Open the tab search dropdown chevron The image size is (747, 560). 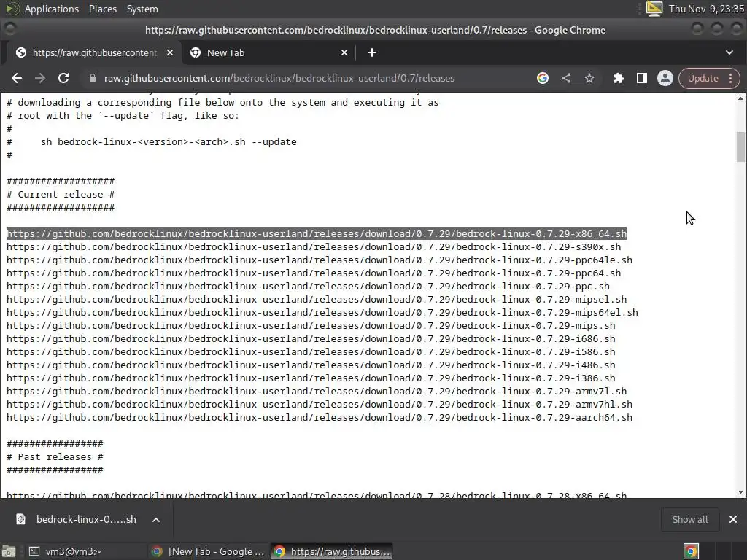click(x=729, y=52)
